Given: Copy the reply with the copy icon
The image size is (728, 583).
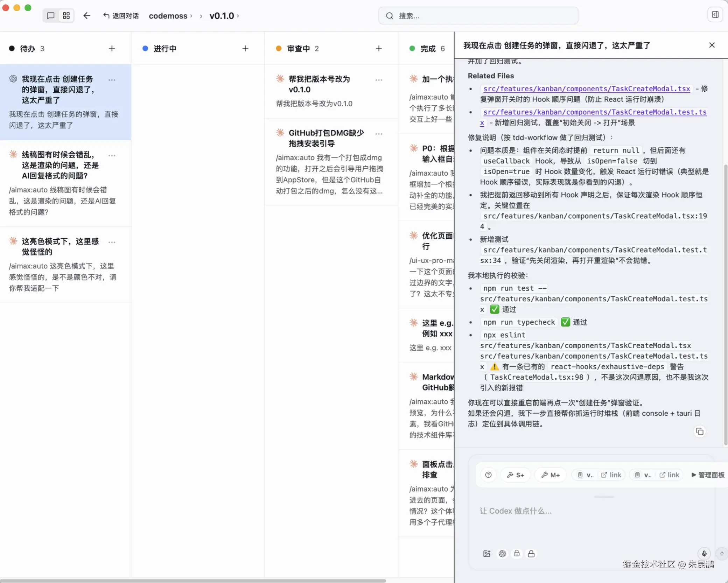Looking at the screenshot, I should 699,431.
